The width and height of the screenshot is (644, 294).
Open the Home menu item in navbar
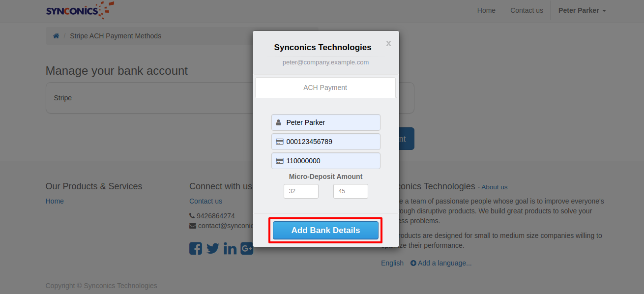[486, 10]
